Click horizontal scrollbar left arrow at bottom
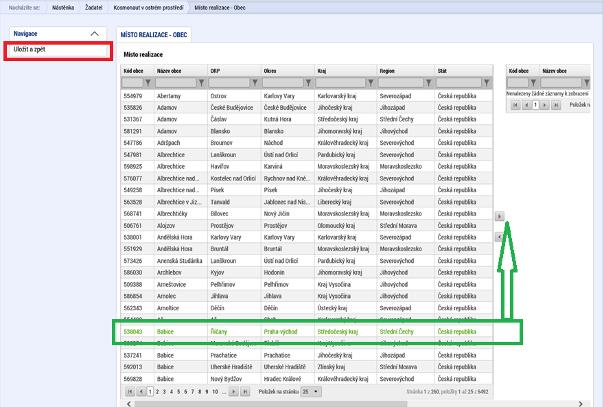 click(x=129, y=404)
